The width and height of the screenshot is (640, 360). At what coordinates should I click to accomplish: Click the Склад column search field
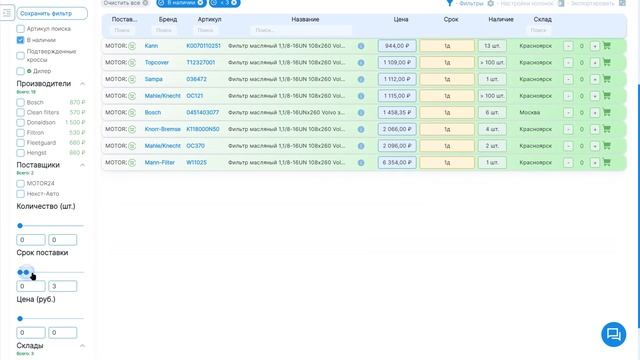click(538, 30)
